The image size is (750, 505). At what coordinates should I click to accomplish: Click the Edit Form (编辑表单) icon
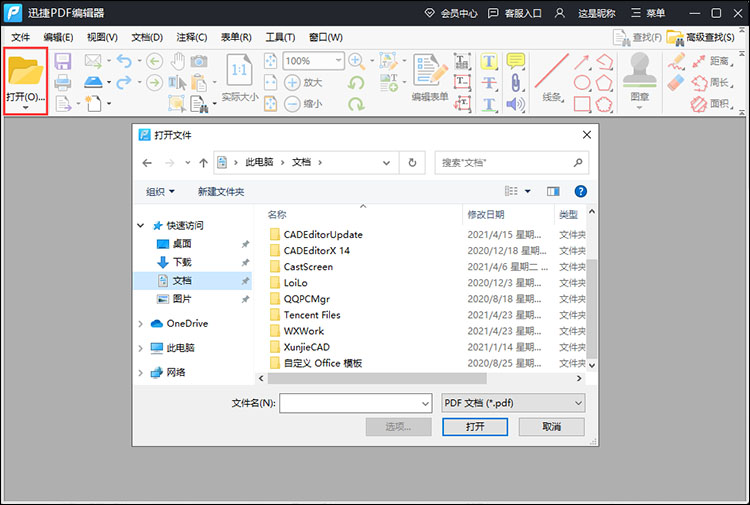tap(430, 70)
